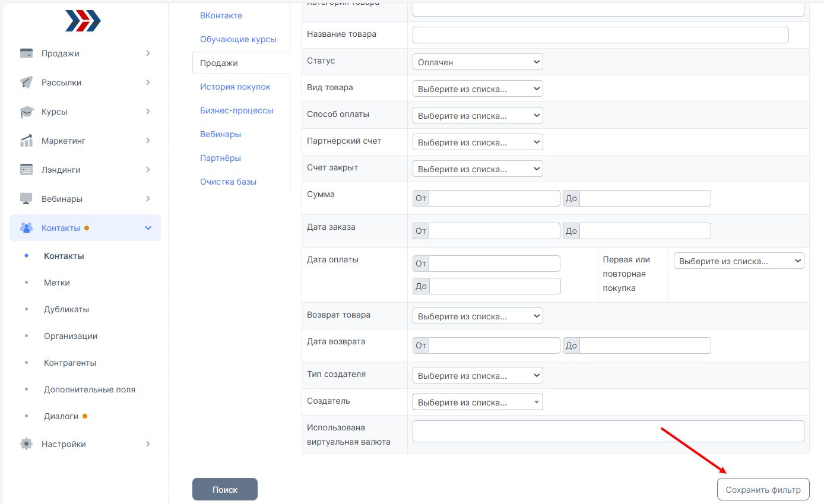Open the Дубликаты submenu item
The image size is (824, 504).
(x=66, y=309)
